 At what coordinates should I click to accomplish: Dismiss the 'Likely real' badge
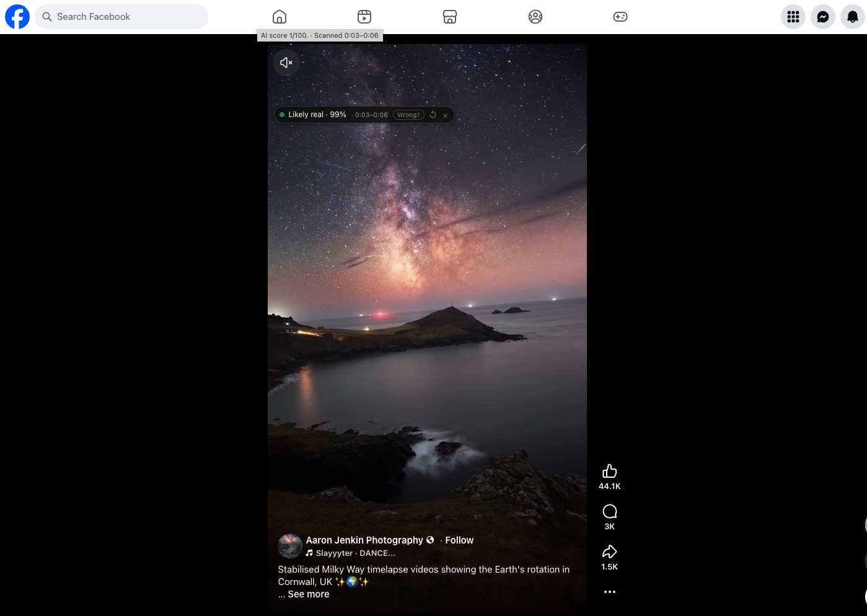coord(446,115)
